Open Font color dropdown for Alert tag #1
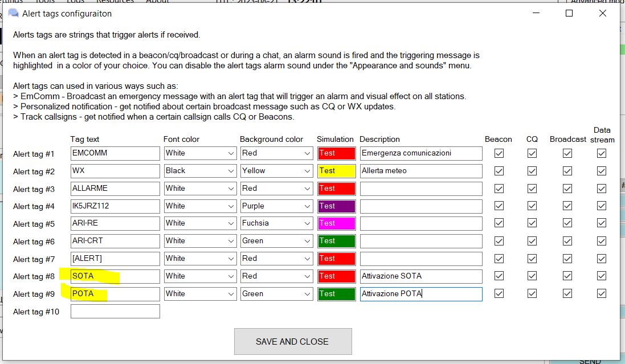625x364 pixels. 200,153
